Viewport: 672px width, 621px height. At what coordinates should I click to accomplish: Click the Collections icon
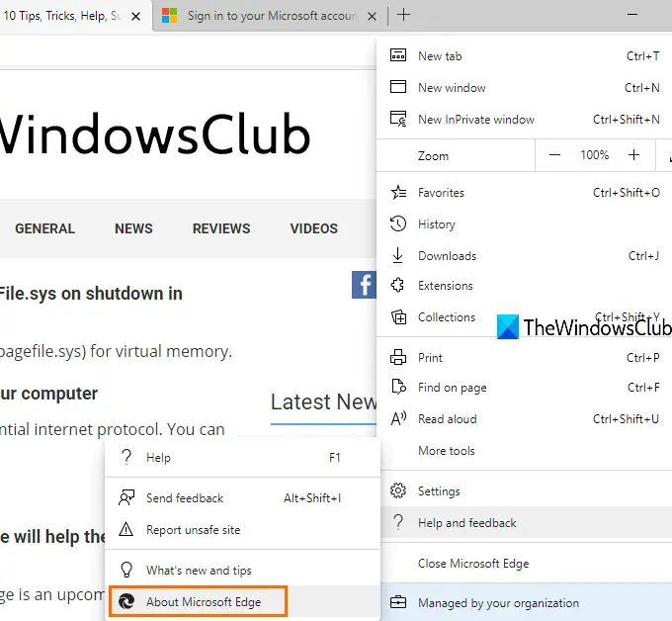coord(398,317)
